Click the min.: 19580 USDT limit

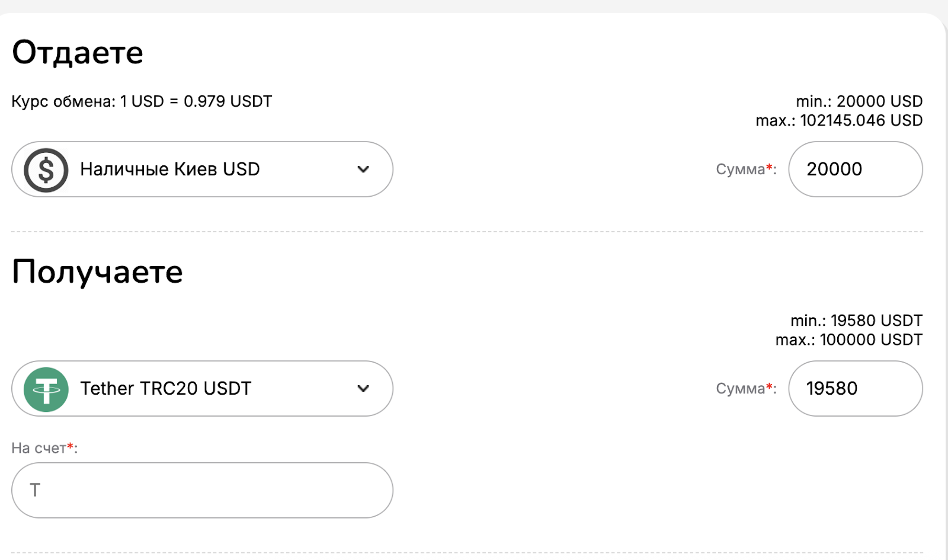tap(856, 321)
